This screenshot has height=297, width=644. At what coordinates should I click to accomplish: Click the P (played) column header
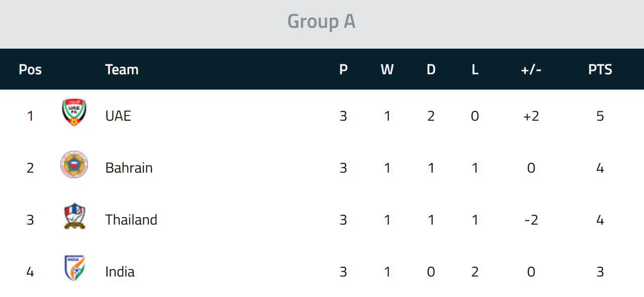(343, 69)
